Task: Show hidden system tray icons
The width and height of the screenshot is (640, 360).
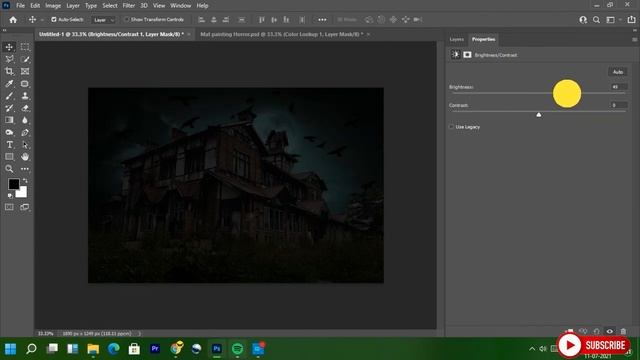Action: 532,349
